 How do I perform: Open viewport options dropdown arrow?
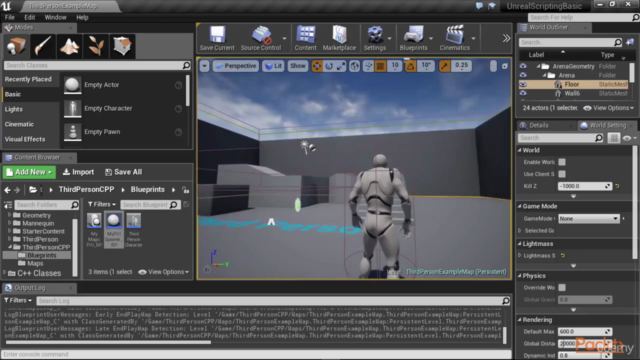click(x=204, y=66)
